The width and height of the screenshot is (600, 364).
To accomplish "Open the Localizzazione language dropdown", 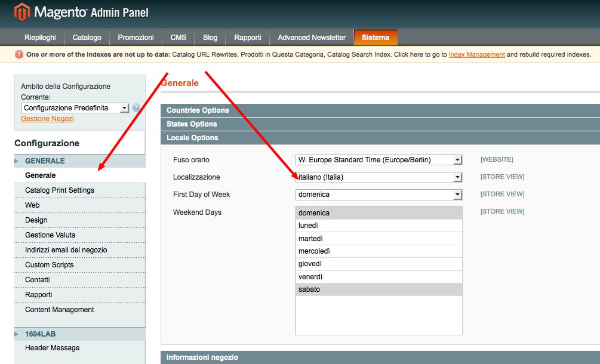I will 379,177.
